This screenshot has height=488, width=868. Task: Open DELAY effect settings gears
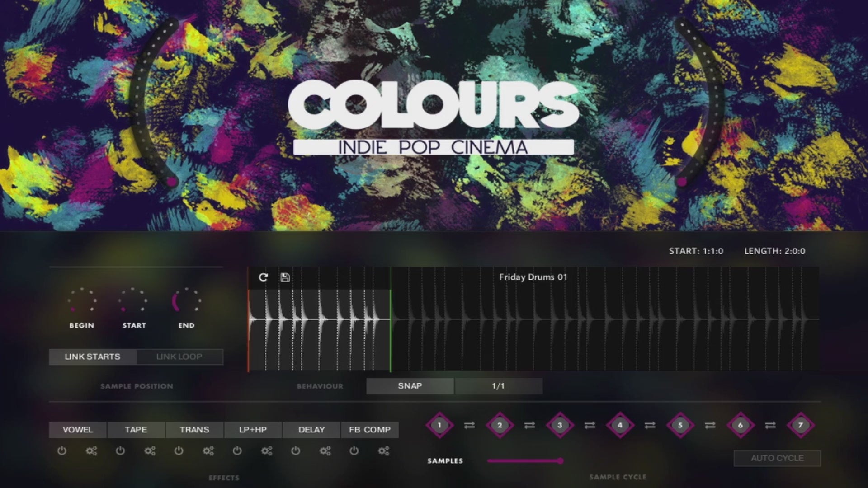click(x=325, y=450)
